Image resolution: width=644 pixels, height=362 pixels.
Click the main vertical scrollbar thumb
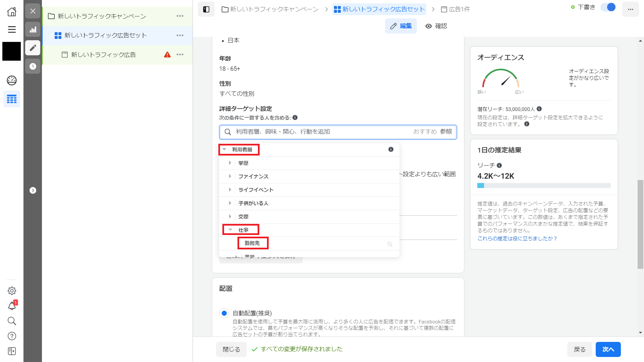(x=641, y=224)
